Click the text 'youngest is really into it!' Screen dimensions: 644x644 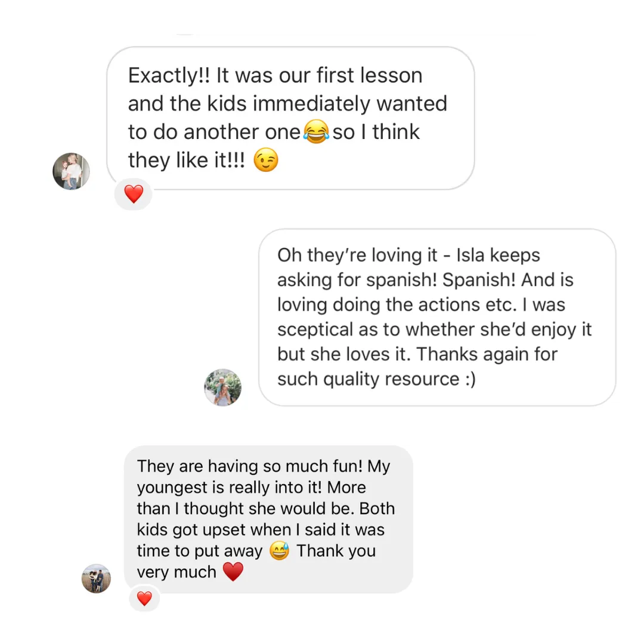[229, 488]
